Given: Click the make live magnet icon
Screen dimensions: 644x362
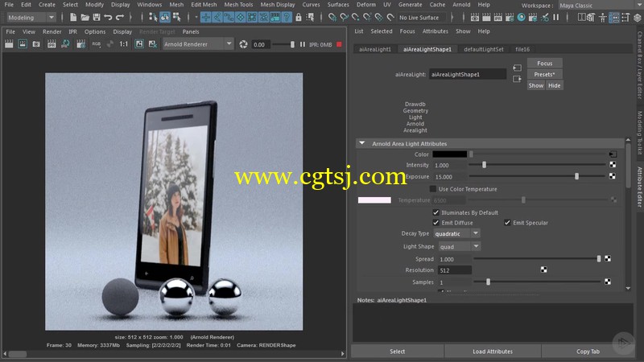Looking at the screenshot, I should point(390,17).
